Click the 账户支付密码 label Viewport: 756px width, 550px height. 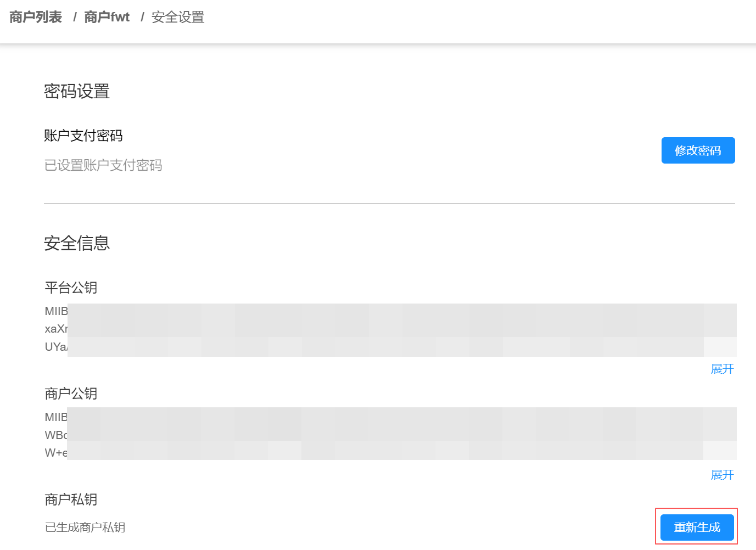point(83,136)
